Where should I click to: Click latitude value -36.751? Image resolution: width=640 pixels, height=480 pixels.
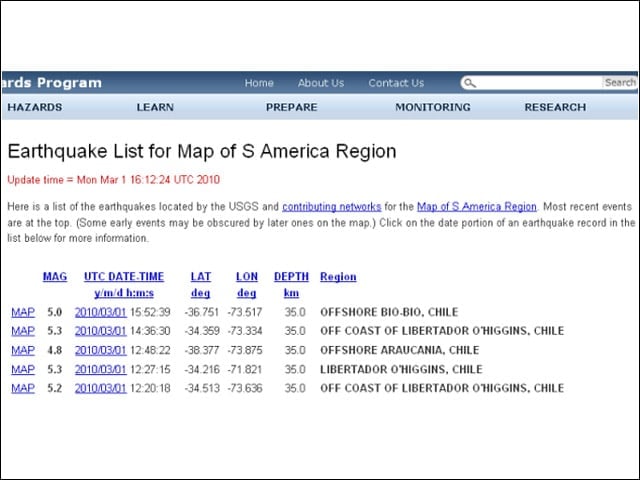point(202,312)
